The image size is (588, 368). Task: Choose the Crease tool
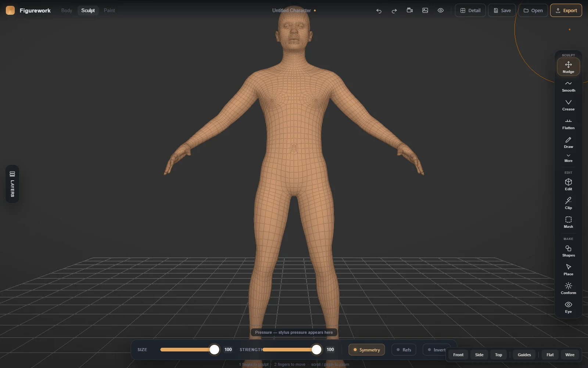568,105
